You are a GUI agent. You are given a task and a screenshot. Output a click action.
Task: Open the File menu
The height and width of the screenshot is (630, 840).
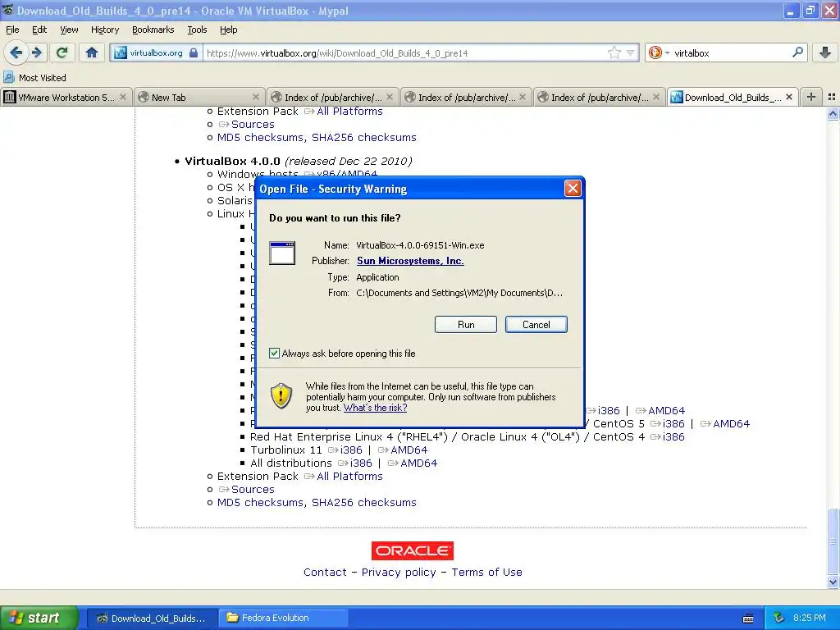[12, 30]
